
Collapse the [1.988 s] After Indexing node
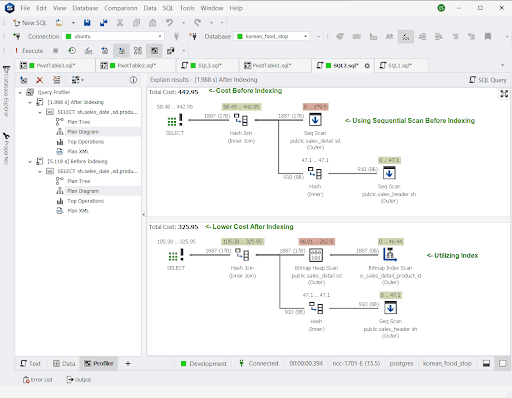pos(30,102)
